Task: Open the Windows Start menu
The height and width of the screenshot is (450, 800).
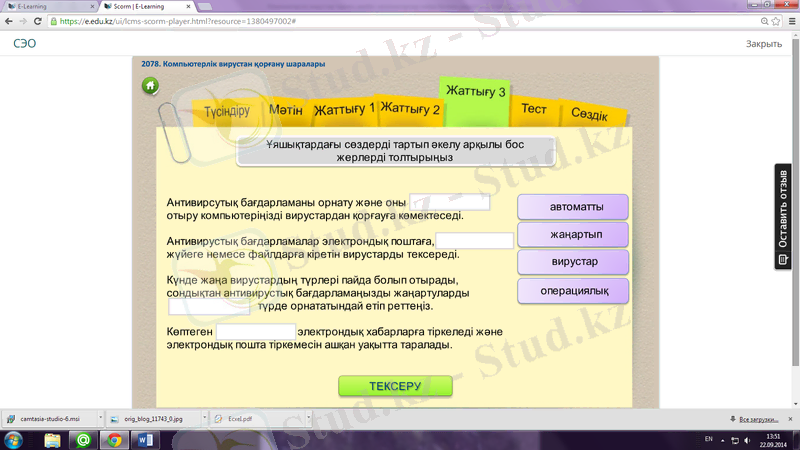Action: [x=14, y=439]
